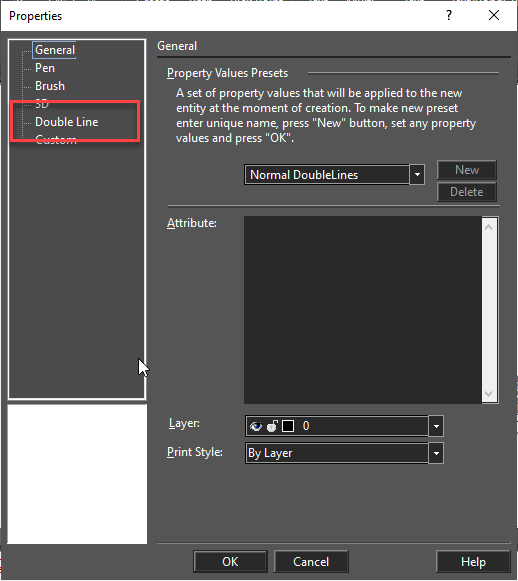This screenshot has height=581, width=518.
Task: Click the layer lock icon
Action: pos(272,426)
